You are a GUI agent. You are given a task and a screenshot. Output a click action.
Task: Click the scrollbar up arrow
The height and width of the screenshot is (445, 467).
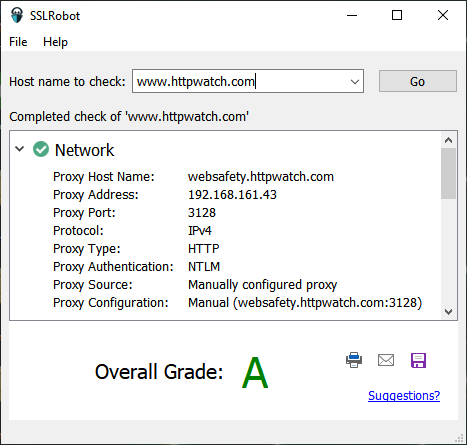click(448, 140)
